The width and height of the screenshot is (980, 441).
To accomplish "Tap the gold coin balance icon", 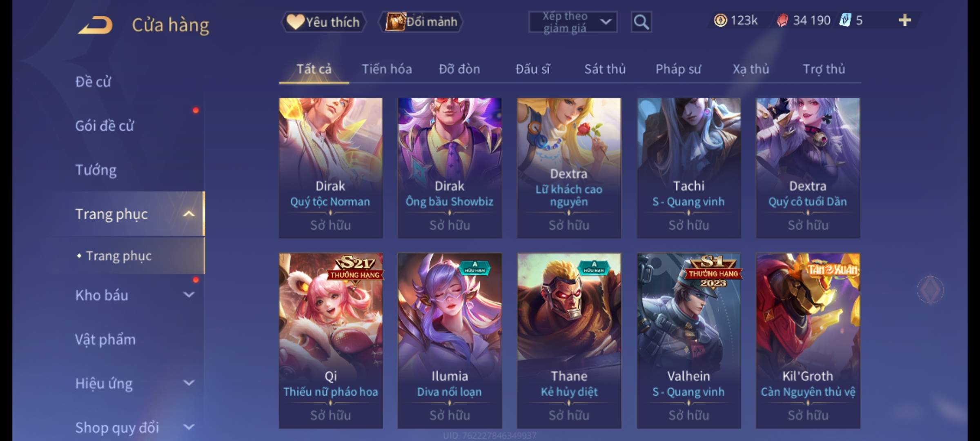I will click(x=720, y=20).
